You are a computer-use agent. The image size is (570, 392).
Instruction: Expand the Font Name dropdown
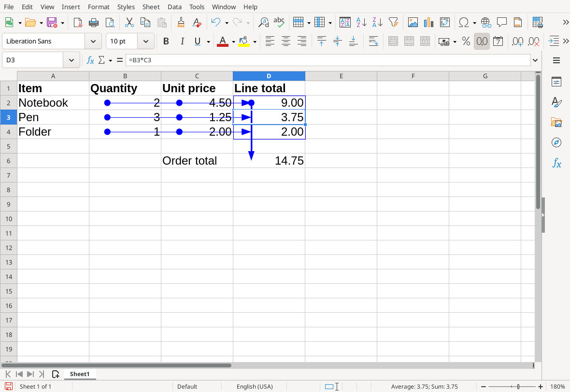(93, 42)
